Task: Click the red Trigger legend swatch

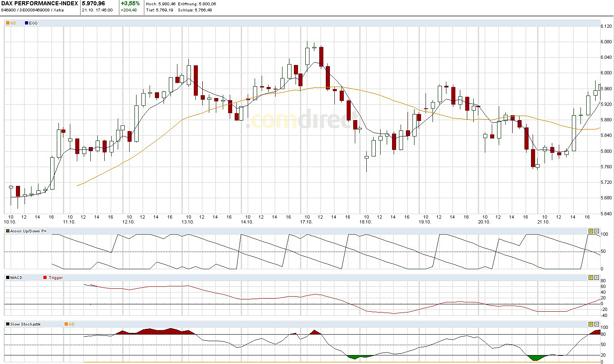Action: tap(45, 278)
